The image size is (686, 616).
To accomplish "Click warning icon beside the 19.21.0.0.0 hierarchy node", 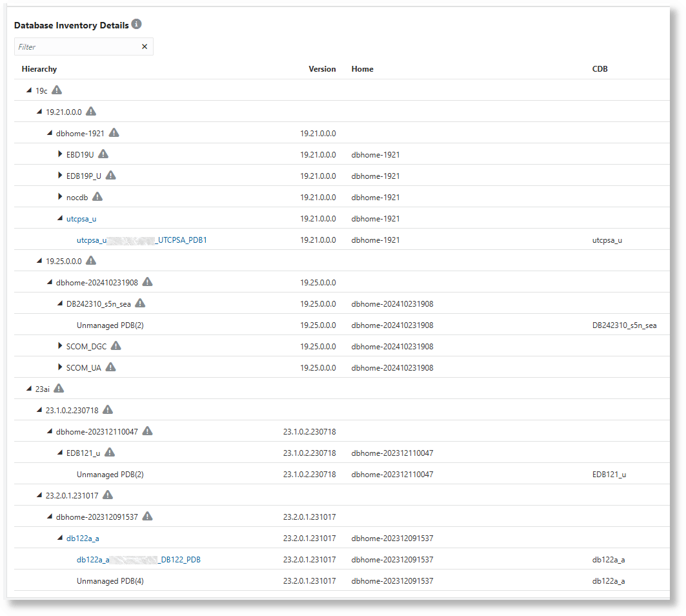I will tap(91, 111).
